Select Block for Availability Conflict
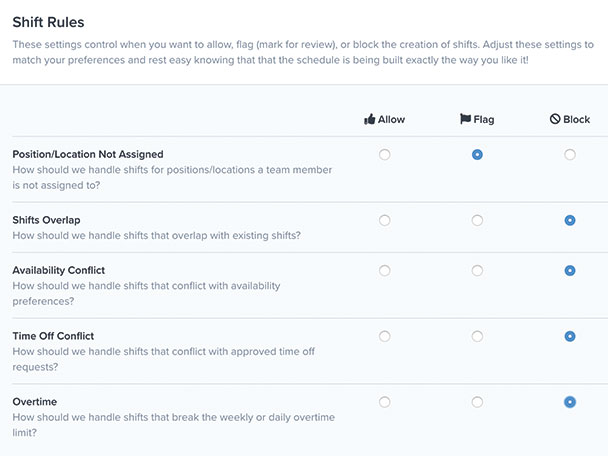Image resolution: width=608 pixels, height=456 pixels. click(570, 270)
